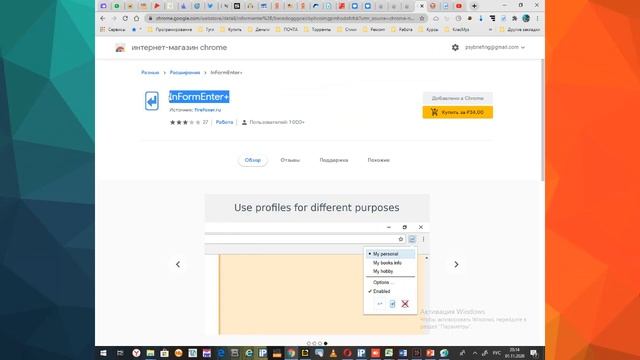This screenshot has width=640, height=360.
Task: Go back using the browser back arrow
Action: [x=103, y=18]
